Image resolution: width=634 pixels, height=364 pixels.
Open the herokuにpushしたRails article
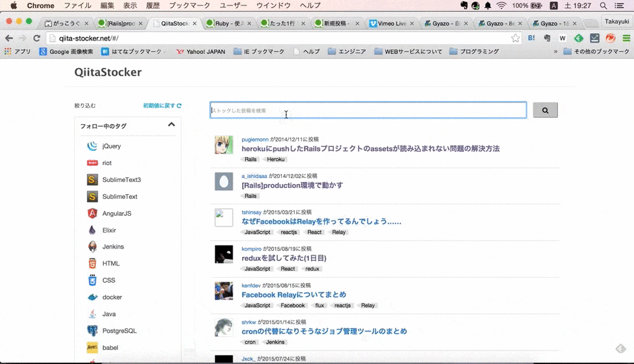point(370,149)
